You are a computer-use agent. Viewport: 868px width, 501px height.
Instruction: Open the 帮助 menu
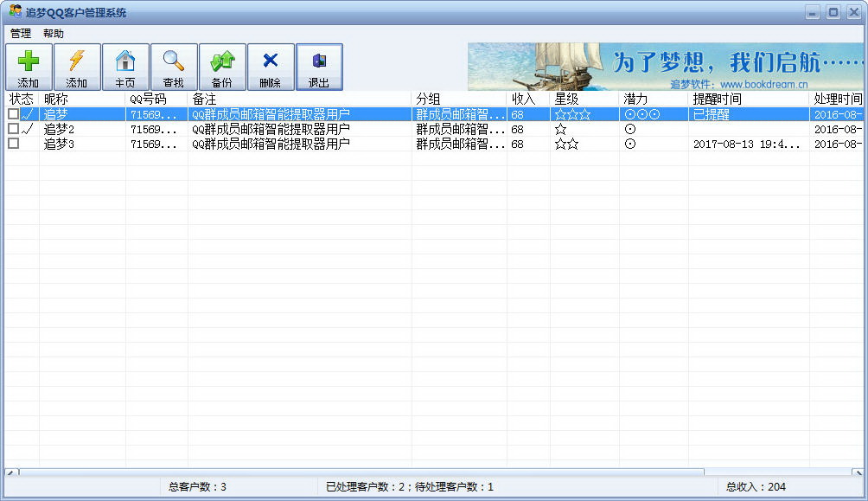[x=54, y=33]
